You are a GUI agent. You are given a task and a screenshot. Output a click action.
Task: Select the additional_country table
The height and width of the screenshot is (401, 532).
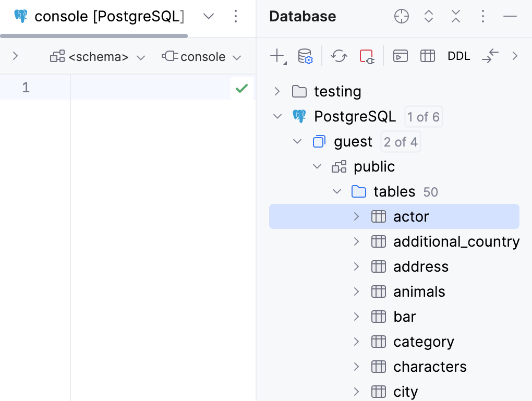coord(456,241)
